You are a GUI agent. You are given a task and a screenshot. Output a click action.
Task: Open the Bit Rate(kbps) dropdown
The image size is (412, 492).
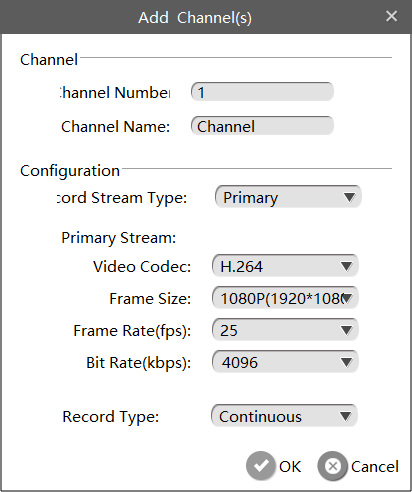pos(285,362)
